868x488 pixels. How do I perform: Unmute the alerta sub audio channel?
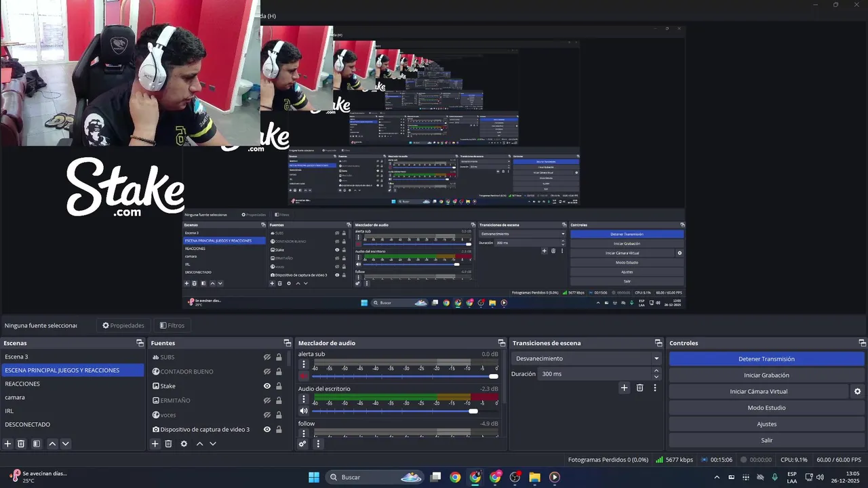(304, 376)
